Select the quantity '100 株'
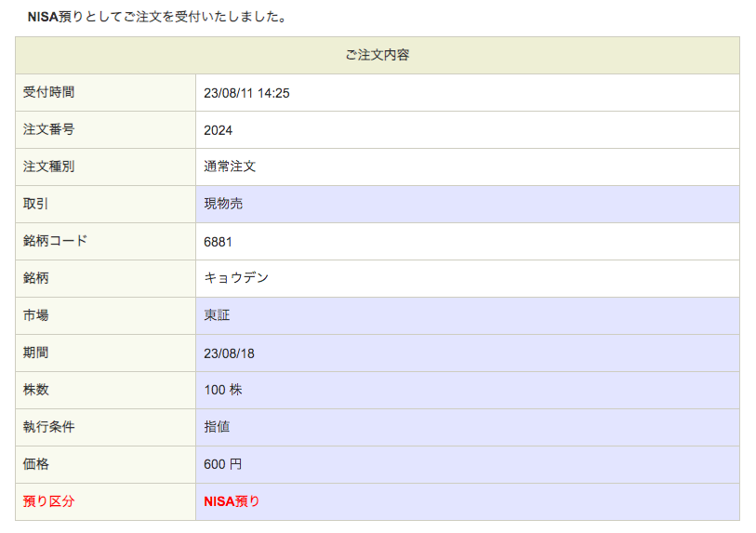The image size is (756, 533). click(223, 390)
